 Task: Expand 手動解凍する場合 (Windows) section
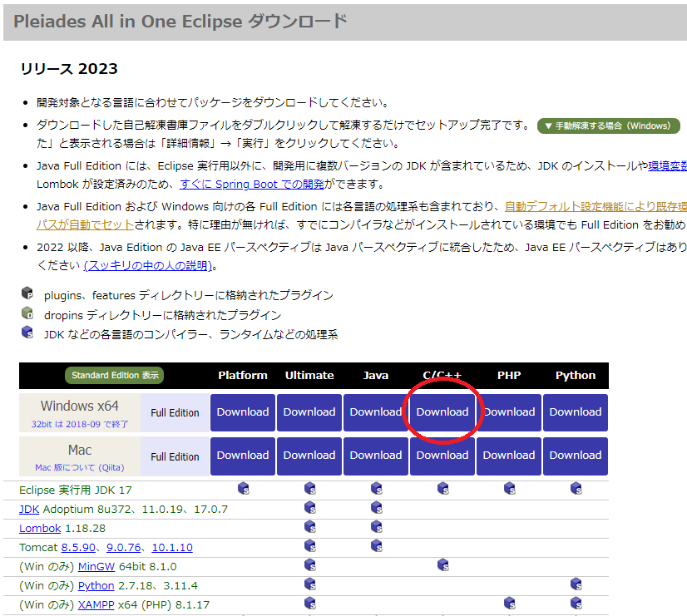(x=609, y=126)
